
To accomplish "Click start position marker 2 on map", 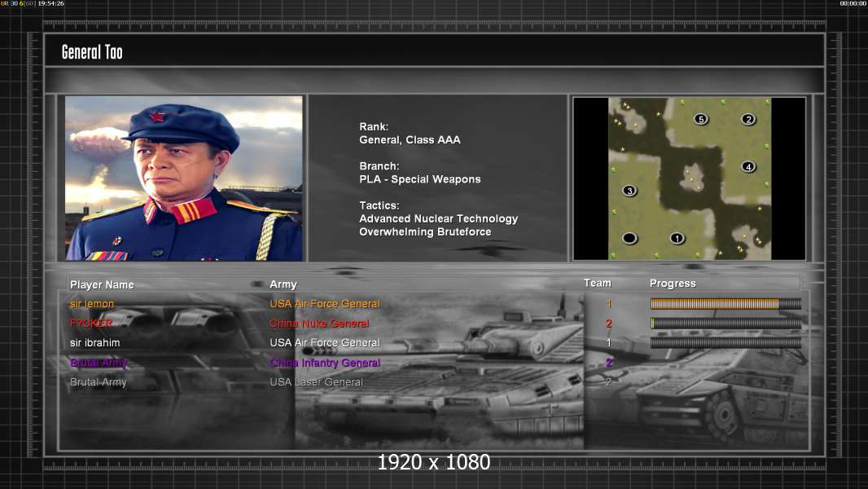I will (x=748, y=119).
